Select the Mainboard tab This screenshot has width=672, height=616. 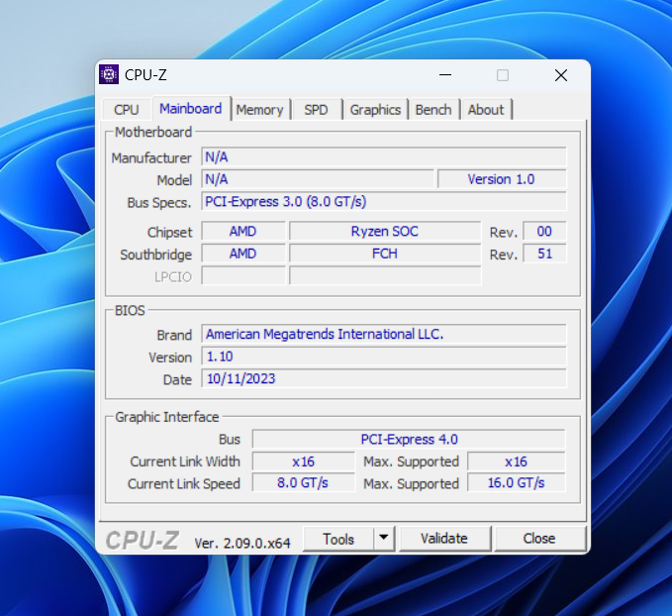[x=190, y=109]
